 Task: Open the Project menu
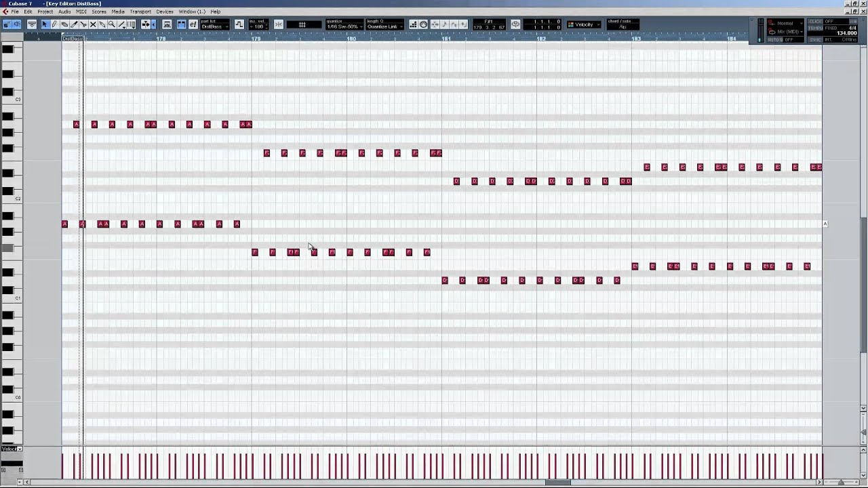(45, 12)
